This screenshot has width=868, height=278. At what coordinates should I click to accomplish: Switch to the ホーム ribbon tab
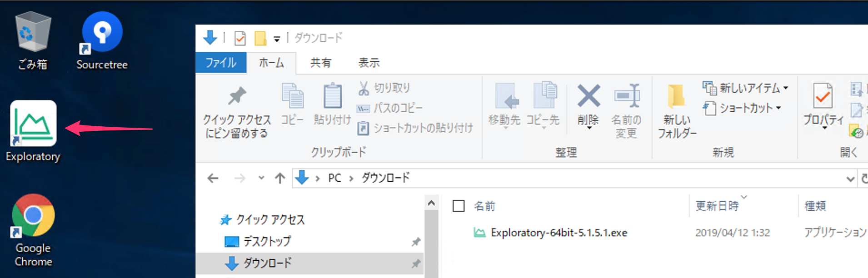pos(271,63)
